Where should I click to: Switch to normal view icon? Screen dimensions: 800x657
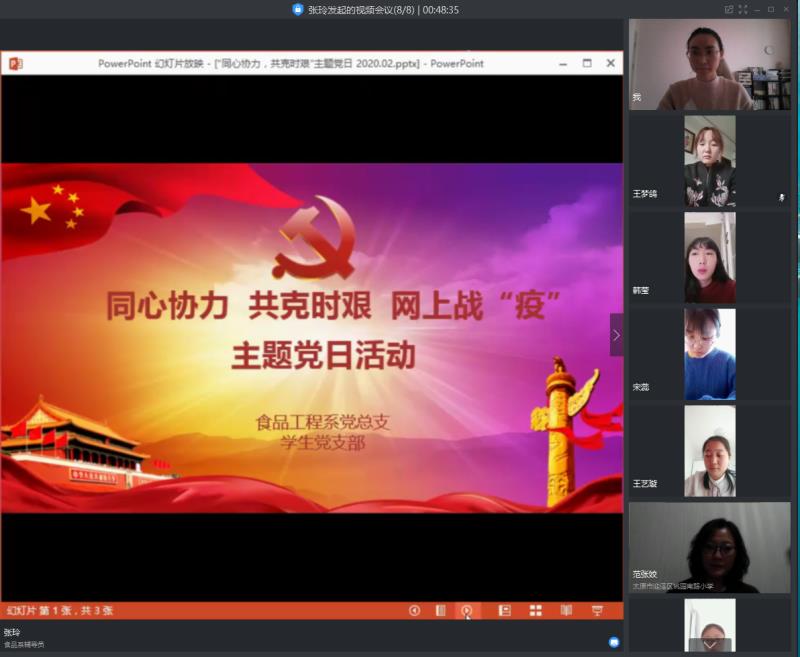click(x=505, y=610)
